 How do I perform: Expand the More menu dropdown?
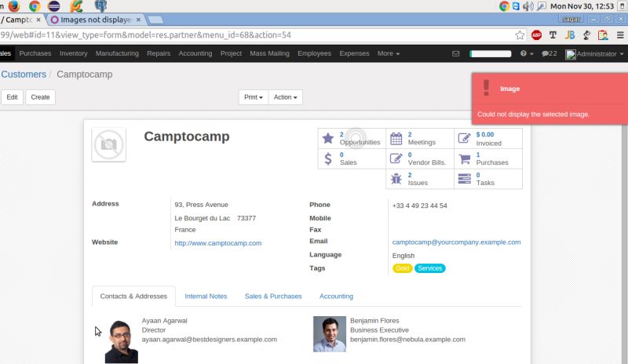click(x=388, y=53)
